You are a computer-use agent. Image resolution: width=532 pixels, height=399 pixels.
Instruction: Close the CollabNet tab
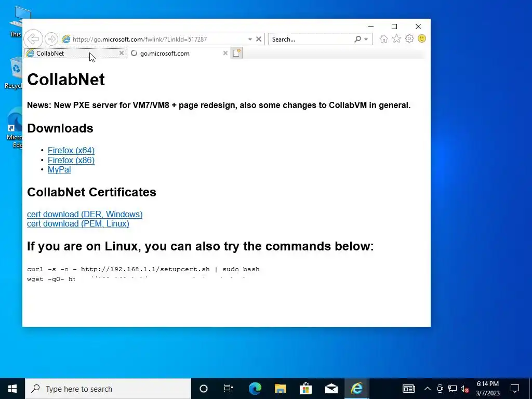(x=122, y=54)
